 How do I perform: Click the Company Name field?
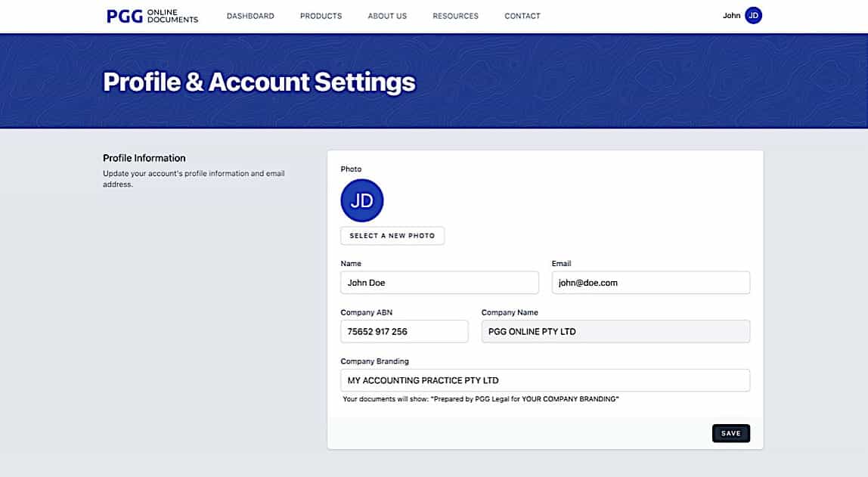click(615, 331)
